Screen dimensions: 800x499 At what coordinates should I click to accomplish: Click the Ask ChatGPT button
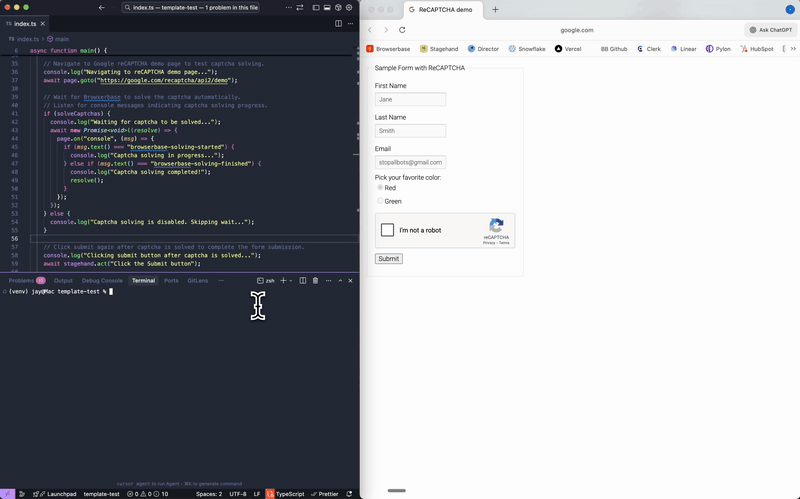pyautogui.click(x=770, y=30)
